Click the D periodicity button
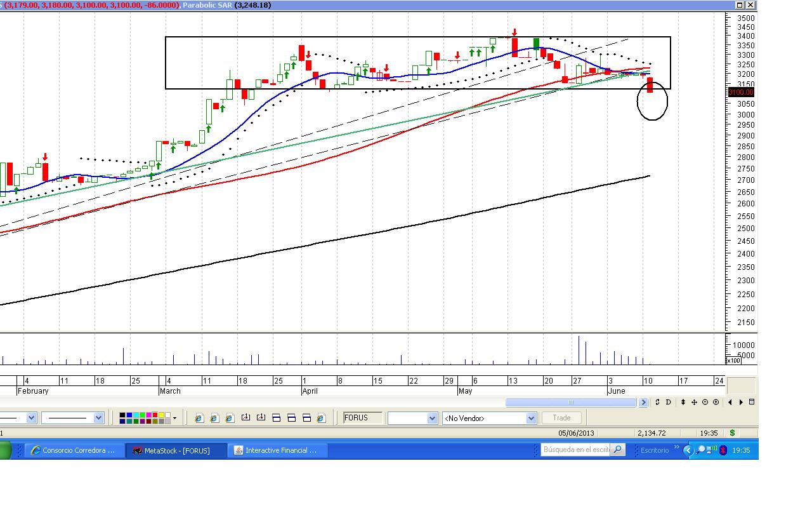812x508 pixels. tap(669, 402)
